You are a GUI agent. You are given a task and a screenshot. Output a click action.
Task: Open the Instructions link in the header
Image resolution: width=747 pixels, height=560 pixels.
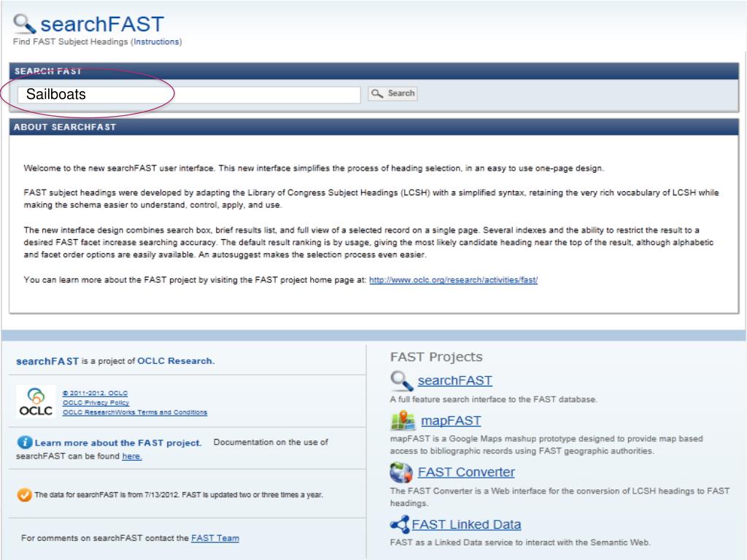click(x=156, y=42)
